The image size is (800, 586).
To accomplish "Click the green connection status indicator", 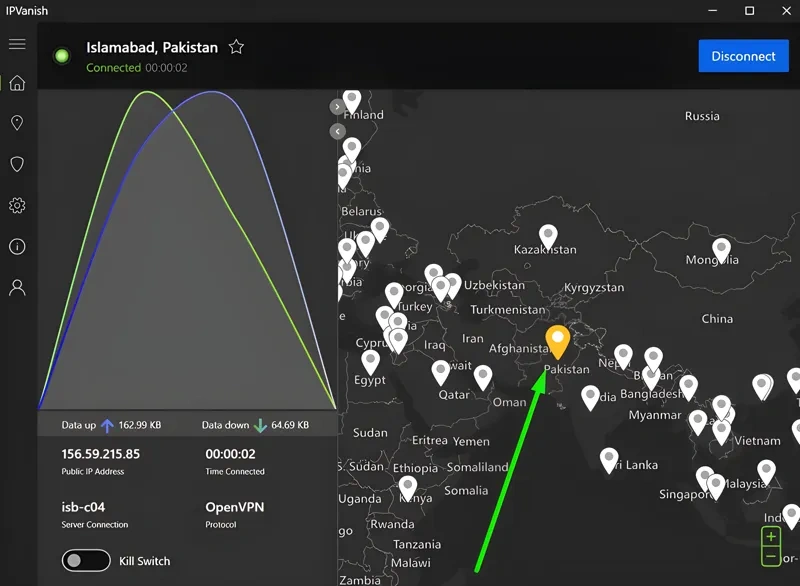I will coord(62,56).
